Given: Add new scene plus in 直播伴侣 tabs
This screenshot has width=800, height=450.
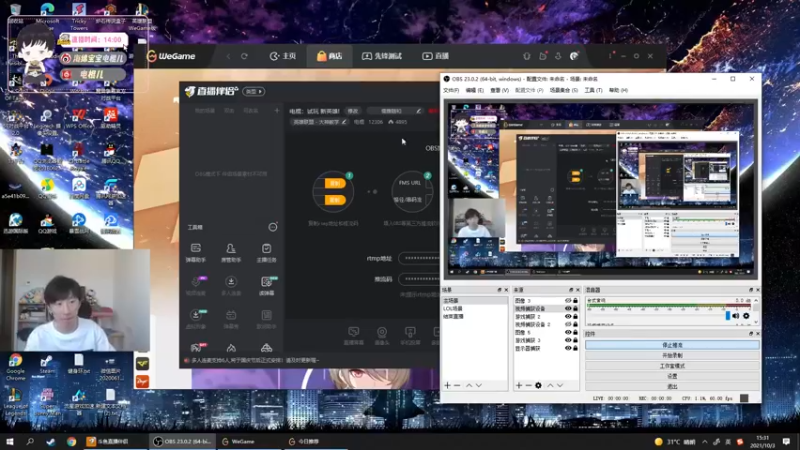Looking at the screenshot, I should coord(277,110).
